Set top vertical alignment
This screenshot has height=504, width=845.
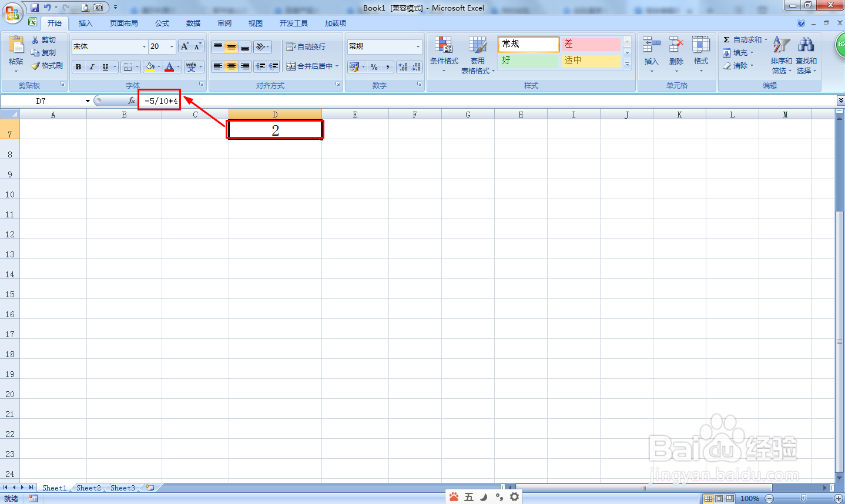218,47
